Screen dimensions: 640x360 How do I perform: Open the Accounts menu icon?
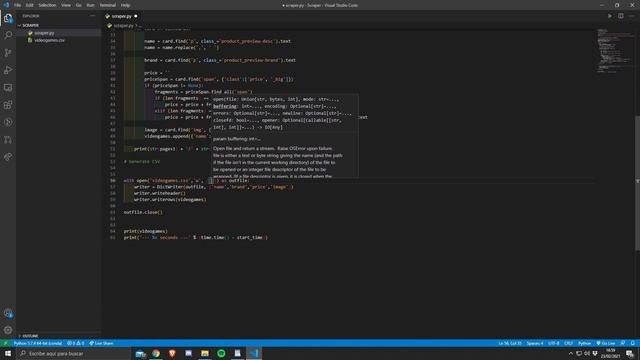coord(8,313)
